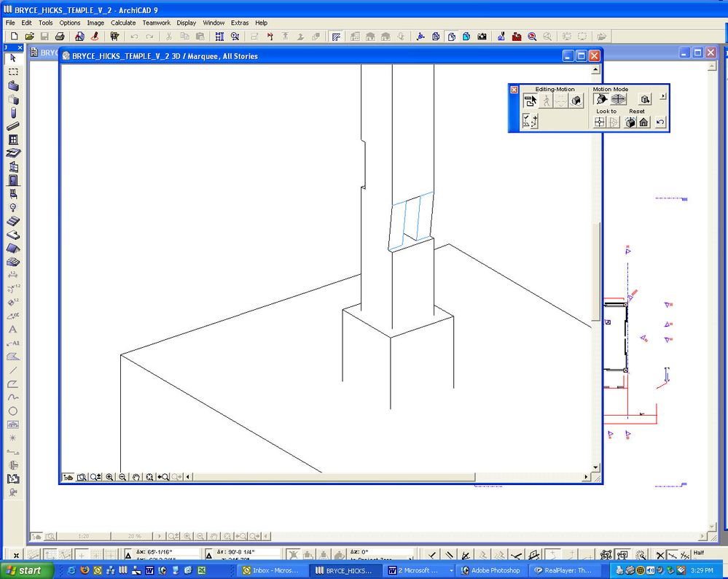Click the Print icon in toolbar
The height and width of the screenshot is (579, 728).
(59, 36)
